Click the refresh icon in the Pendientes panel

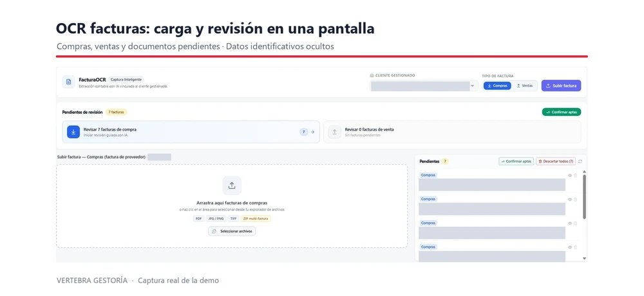pyautogui.click(x=580, y=162)
